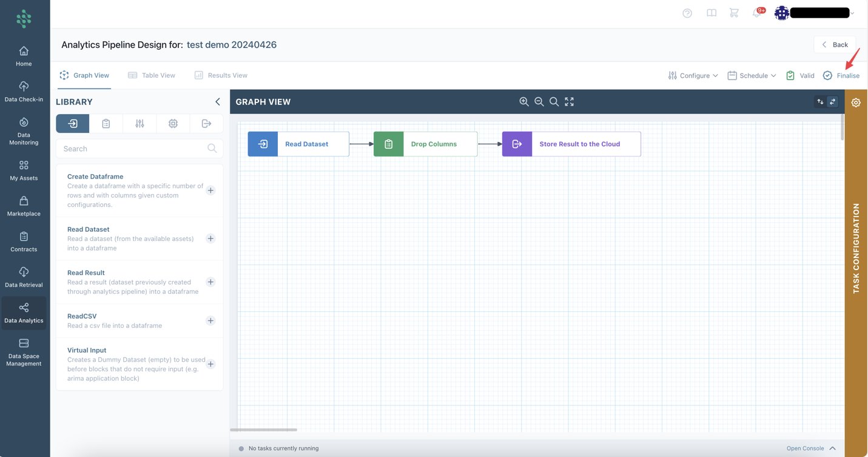This screenshot has width=868, height=457.
Task: Click the help question mark icon
Action: (687, 13)
